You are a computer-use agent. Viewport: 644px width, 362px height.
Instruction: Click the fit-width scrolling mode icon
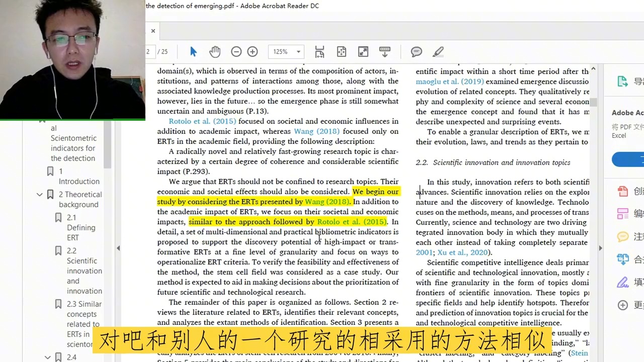319,52
